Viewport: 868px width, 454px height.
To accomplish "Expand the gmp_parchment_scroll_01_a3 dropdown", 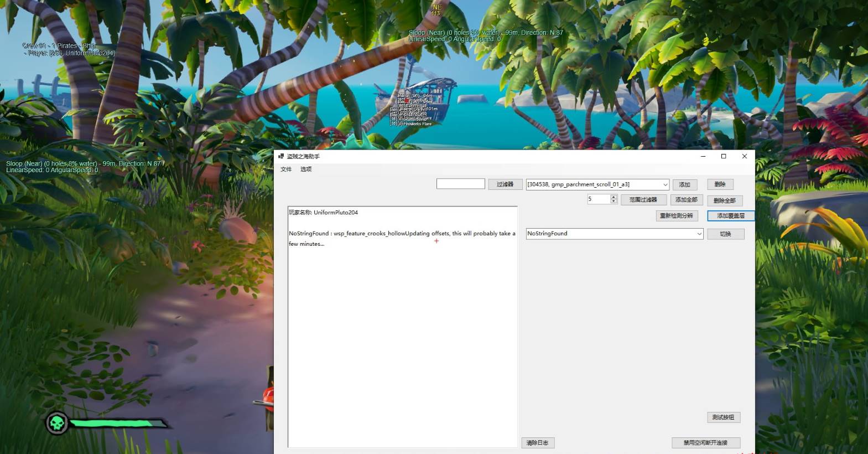I will pos(664,184).
